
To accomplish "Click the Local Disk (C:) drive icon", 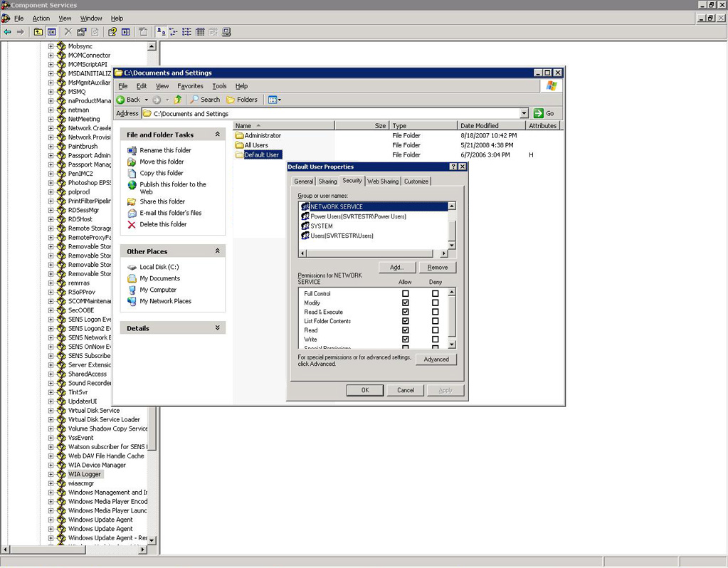I will 132,267.
